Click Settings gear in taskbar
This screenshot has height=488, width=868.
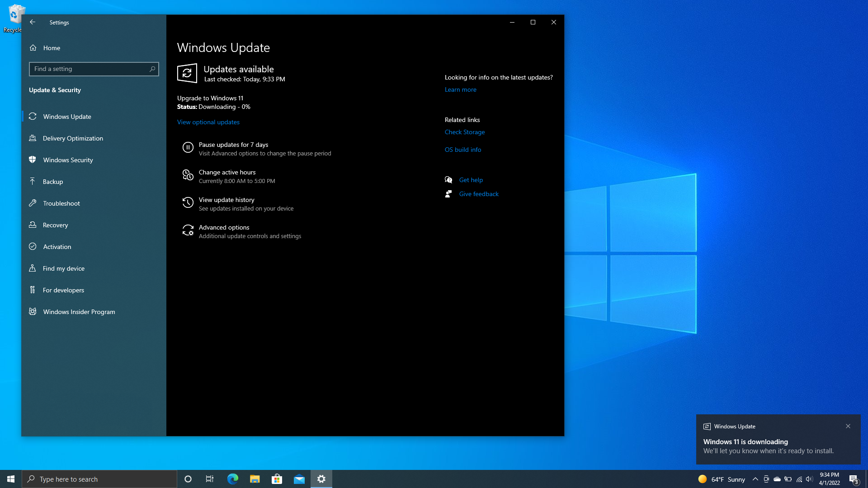[x=321, y=479]
